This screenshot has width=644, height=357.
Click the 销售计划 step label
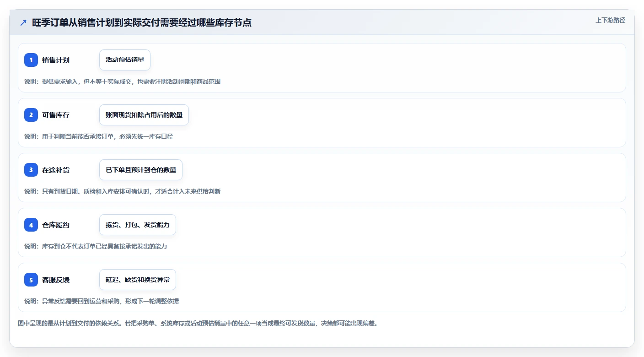point(56,60)
